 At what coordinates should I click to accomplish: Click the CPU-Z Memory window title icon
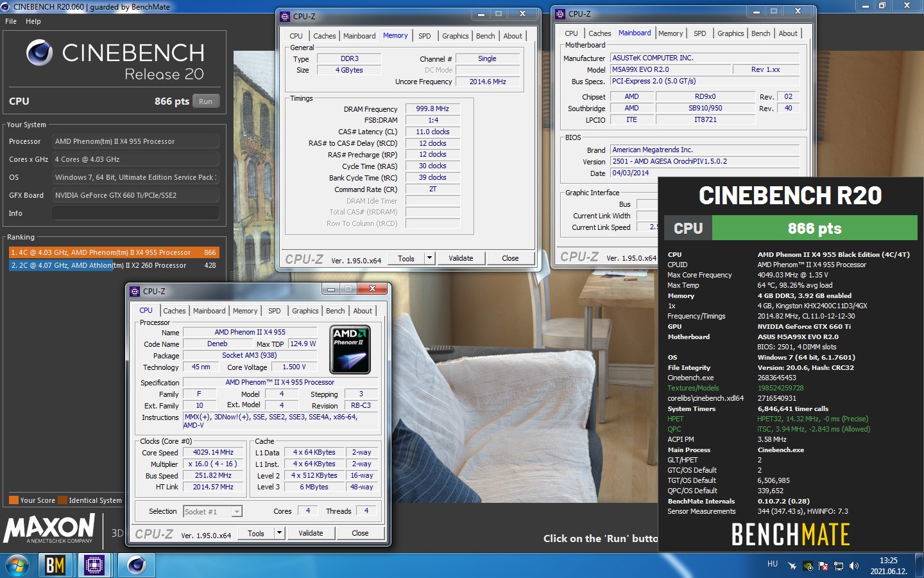coord(286,16)
